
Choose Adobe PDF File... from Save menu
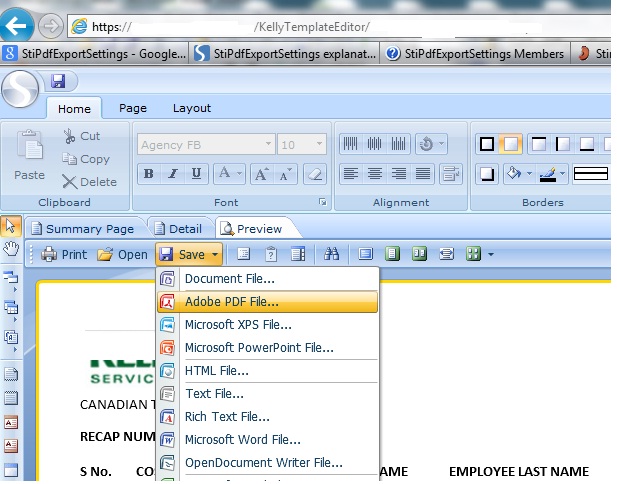(x=268, y=302)
